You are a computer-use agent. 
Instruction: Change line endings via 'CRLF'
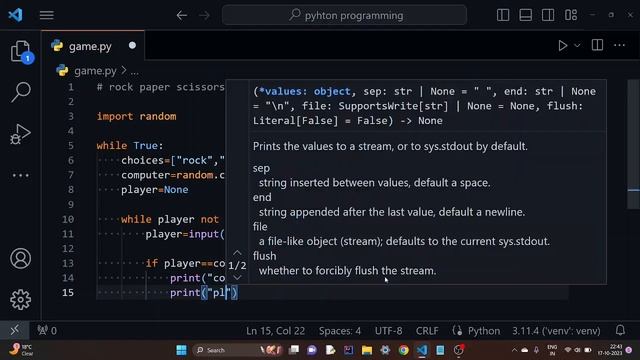pos(427,331)
